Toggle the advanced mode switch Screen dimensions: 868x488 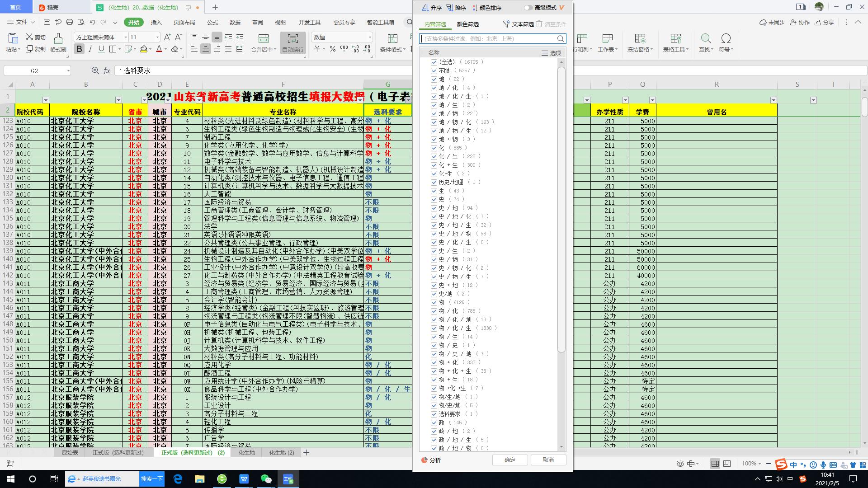tap(528, 8)
